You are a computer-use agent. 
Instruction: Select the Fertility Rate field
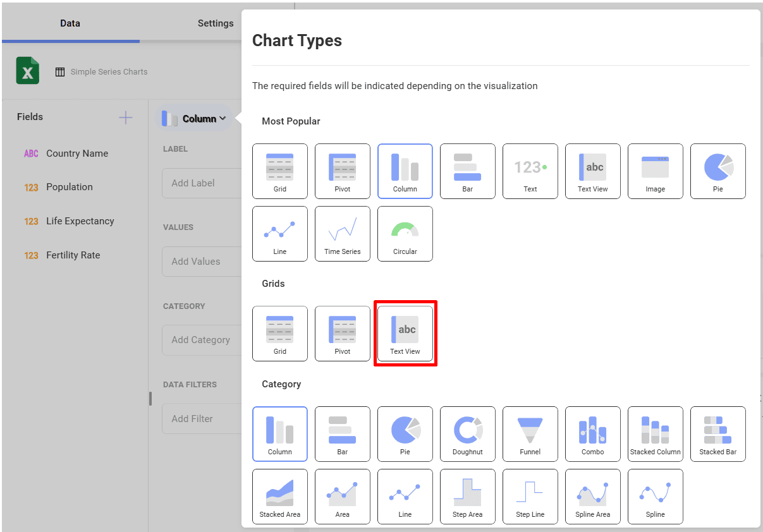click(73, 255)
